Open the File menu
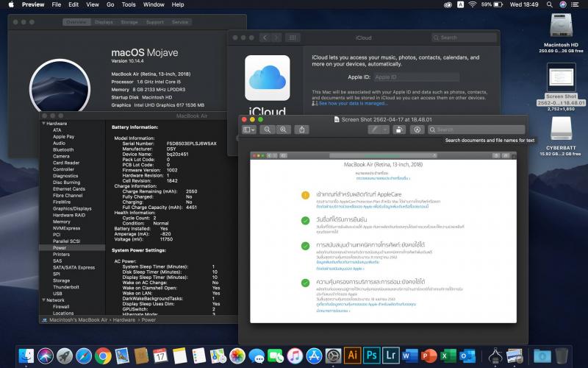 pos(57,4)
